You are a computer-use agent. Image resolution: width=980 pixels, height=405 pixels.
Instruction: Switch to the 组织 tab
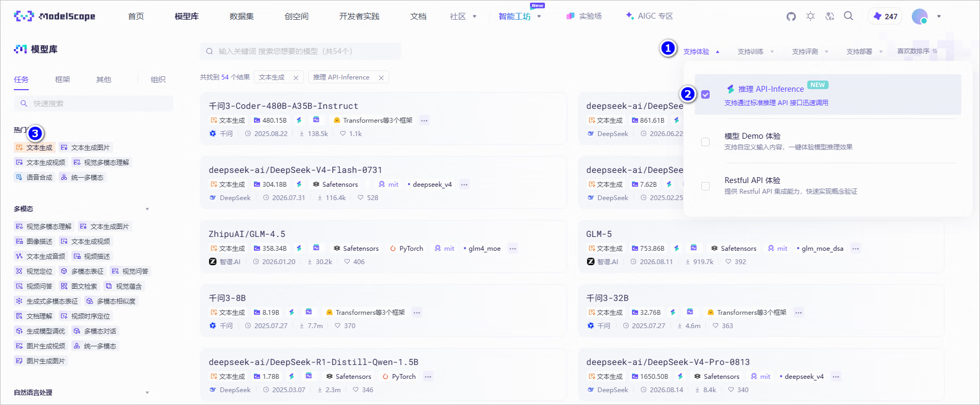point(158,80)
